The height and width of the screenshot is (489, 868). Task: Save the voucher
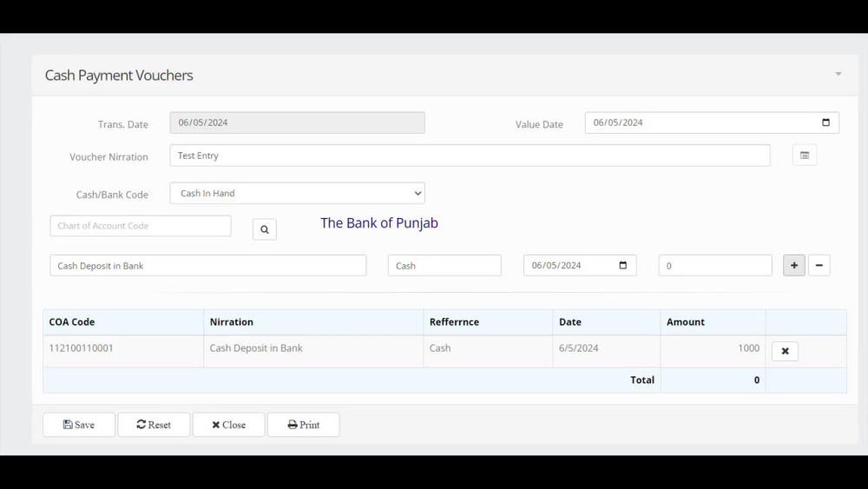[79, 425]
